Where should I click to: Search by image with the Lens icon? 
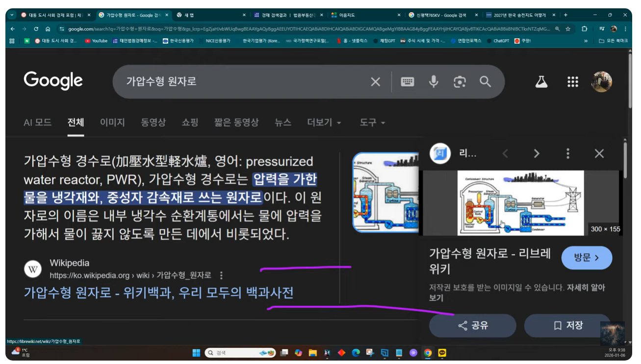460,82
